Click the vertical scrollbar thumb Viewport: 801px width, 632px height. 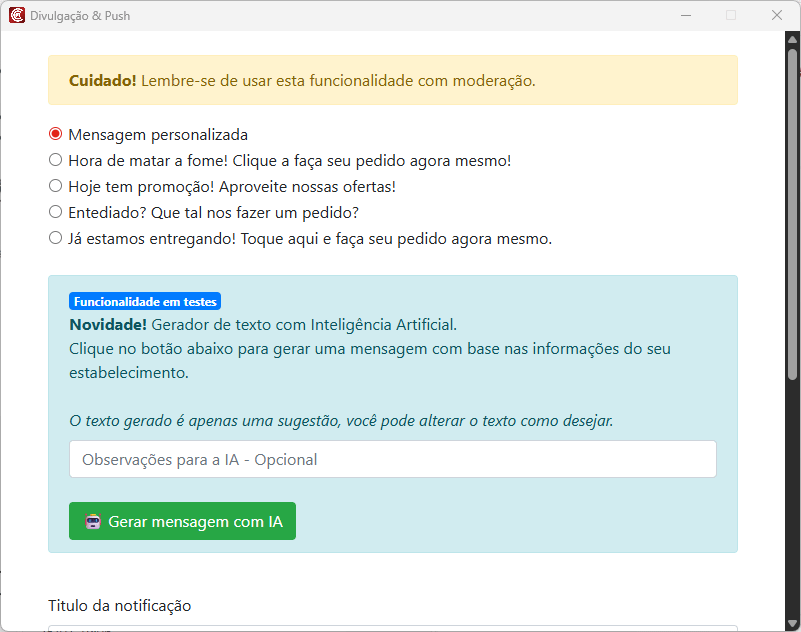click(x=792, y=210)
